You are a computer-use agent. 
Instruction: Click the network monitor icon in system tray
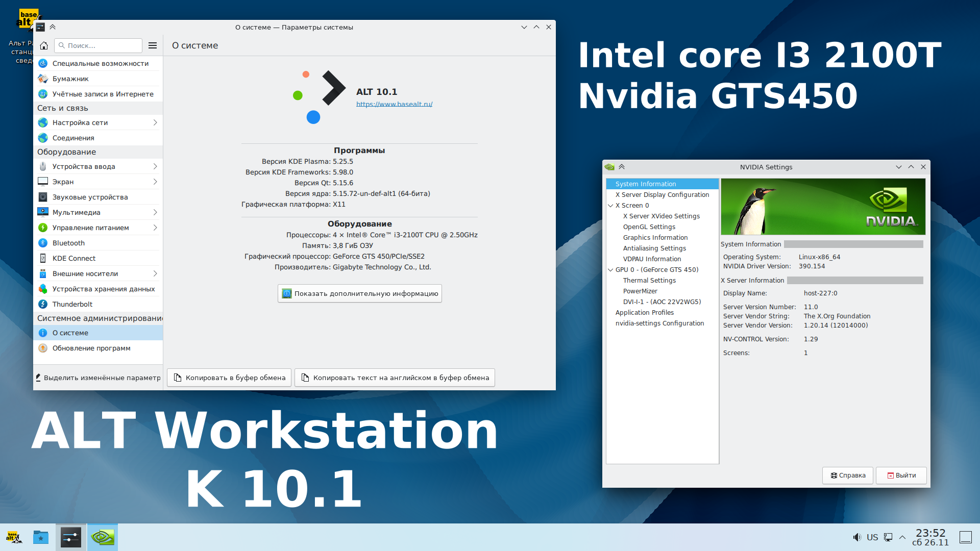point(888,537)
